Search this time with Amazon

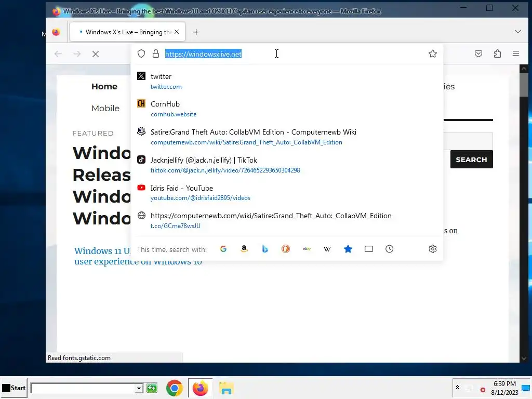pyautogui.click(x=244, y=249)
